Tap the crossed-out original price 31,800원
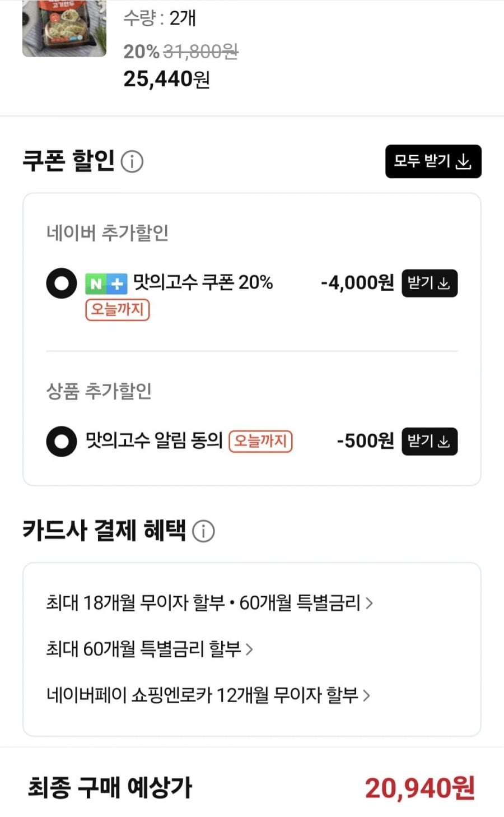Screen dimensions: 504x817 click(x=200, y=52)
